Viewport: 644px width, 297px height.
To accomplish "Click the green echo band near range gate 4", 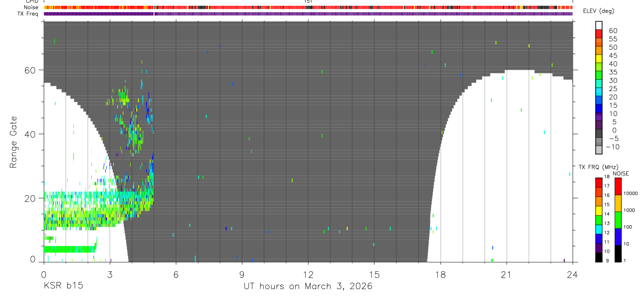I will click(70, 249).
